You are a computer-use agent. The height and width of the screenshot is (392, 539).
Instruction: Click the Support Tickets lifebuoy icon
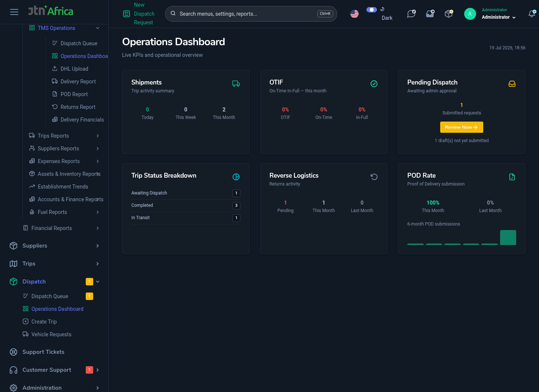click(x=13, y=352)
